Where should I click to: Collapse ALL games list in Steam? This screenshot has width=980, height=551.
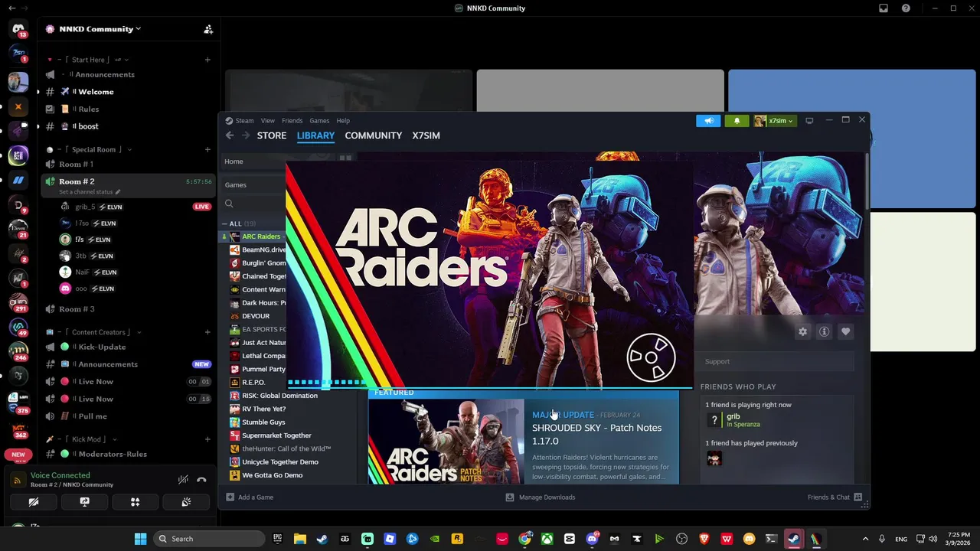(x=225, y=223)
